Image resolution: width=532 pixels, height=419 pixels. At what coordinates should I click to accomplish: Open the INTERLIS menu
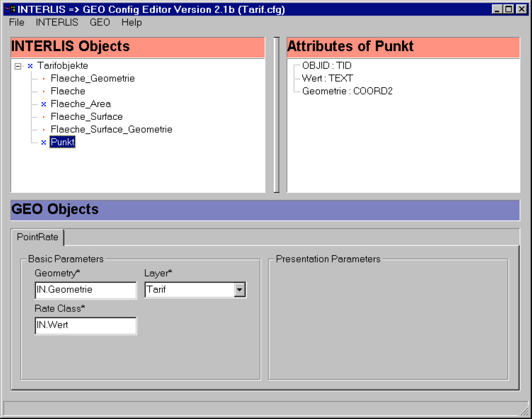coord(57,22)
